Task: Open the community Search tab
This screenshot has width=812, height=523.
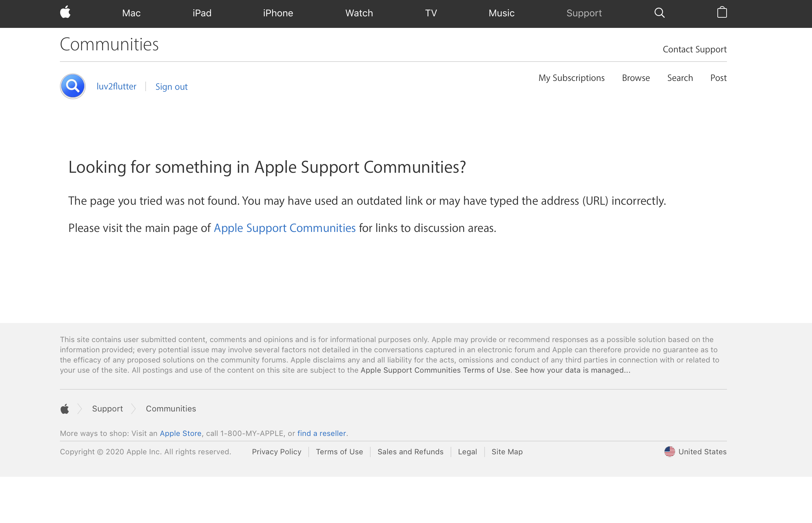Action: (680, 78)
